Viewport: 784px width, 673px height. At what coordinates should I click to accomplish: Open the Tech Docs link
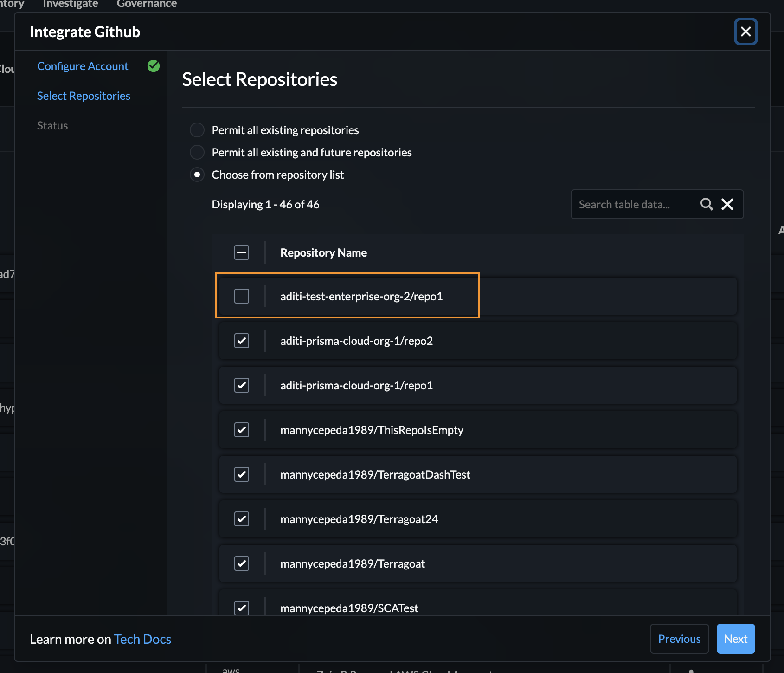tap(142, 640)
